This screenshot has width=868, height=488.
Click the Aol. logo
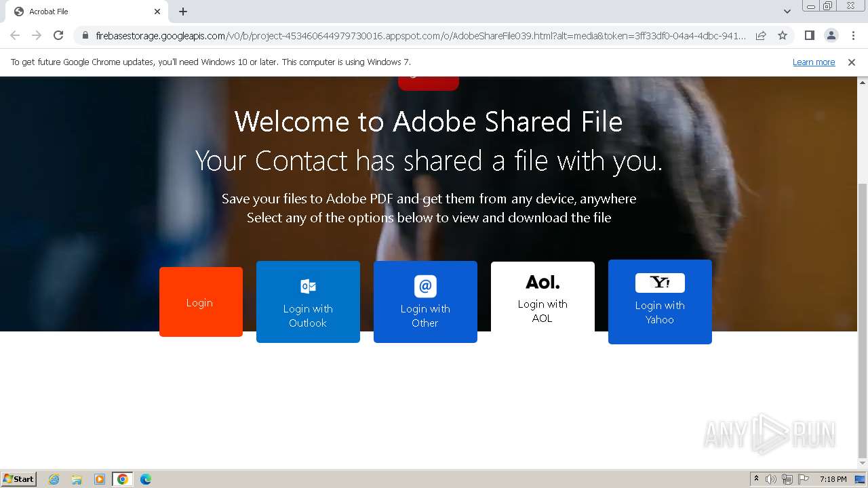point(542,282)
